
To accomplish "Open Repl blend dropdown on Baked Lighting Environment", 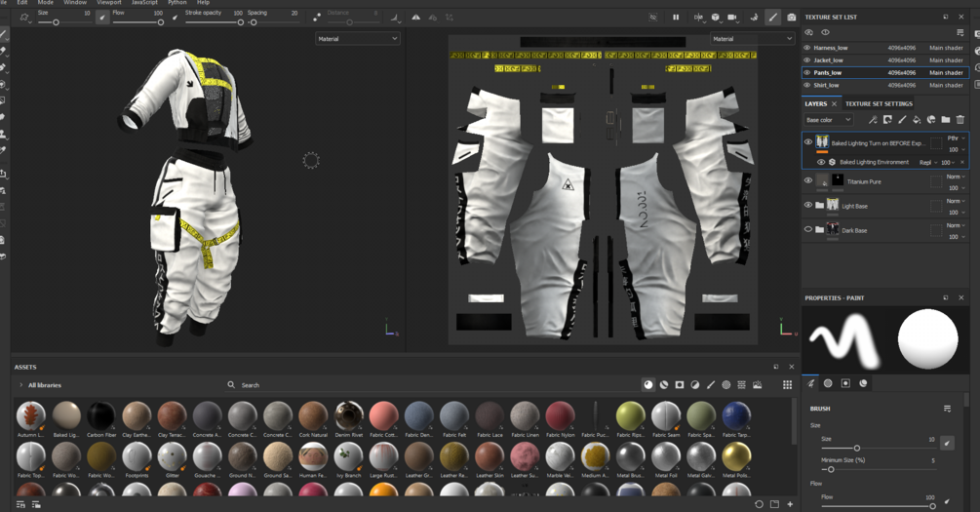I will pyautogui.click(x=928, y=163).
